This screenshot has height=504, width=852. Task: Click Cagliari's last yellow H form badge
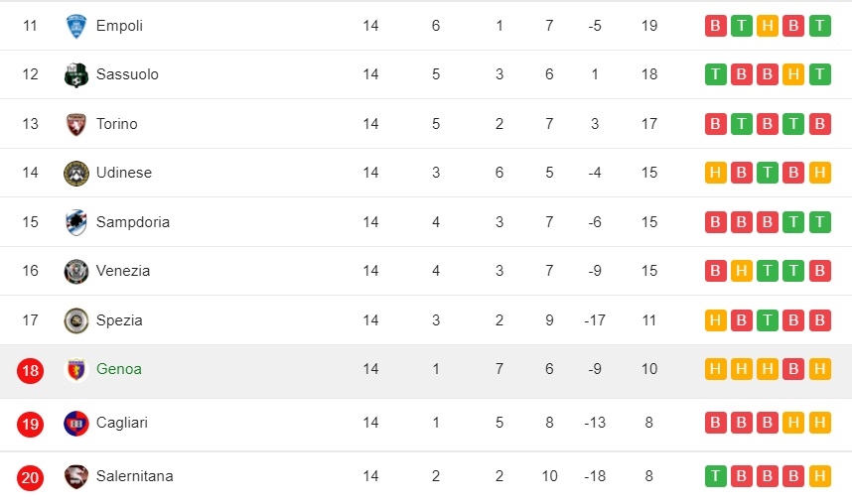pyautogui.click(x=820, y=423)
